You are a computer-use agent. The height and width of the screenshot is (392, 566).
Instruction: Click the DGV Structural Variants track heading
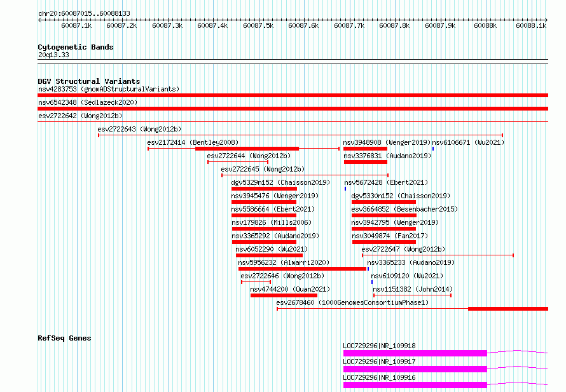pos(89,81)
